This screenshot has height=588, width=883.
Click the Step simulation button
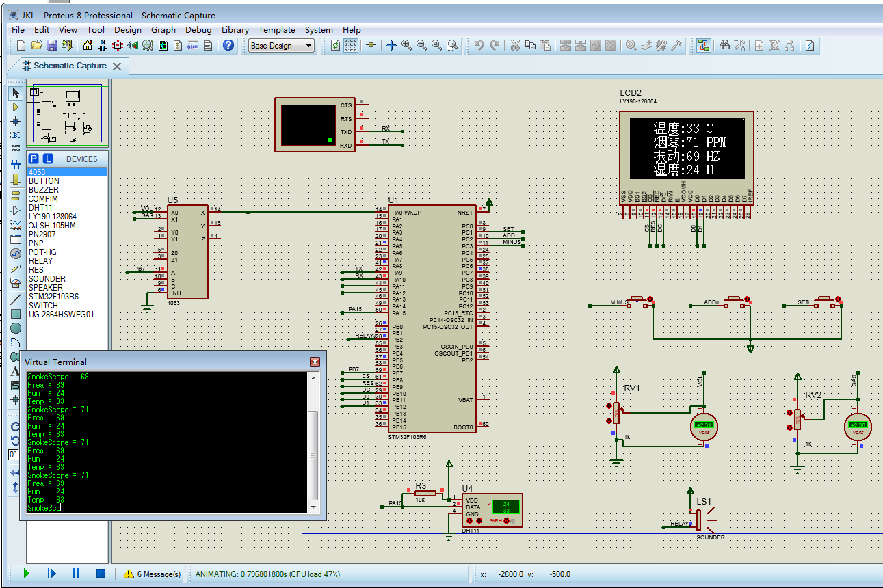point(51,574)
